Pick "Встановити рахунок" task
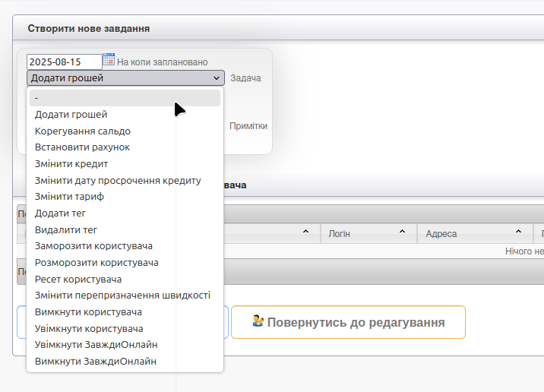The image size is (544, 392). [82, 147]
